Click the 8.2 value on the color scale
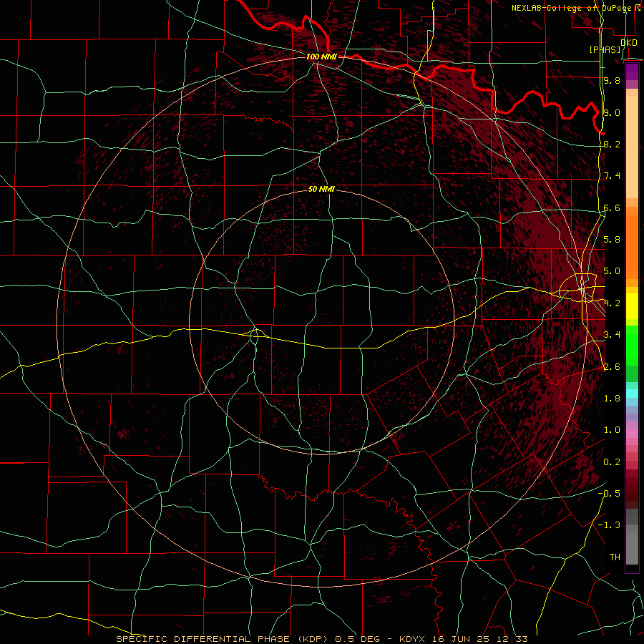This screenshot has width=644, height=644. [612, 144]
